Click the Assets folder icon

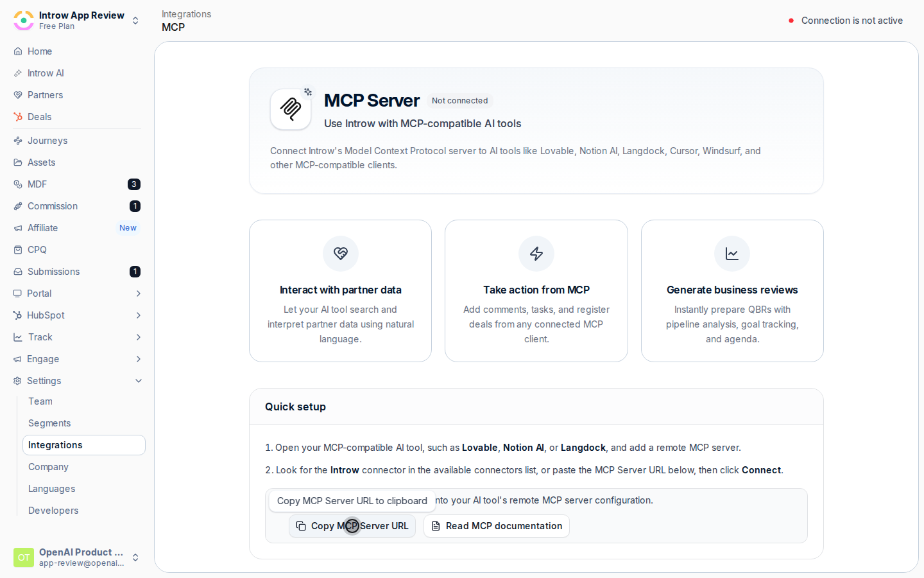18,162
